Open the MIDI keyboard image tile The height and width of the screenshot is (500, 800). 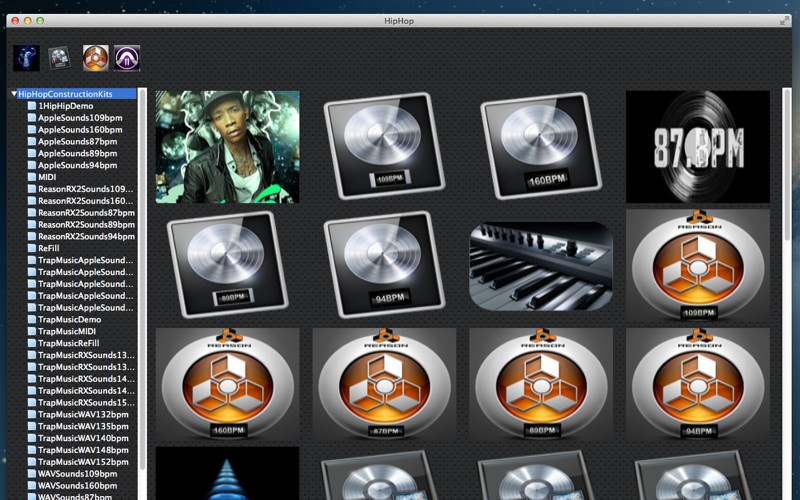(x=541, y=266)
